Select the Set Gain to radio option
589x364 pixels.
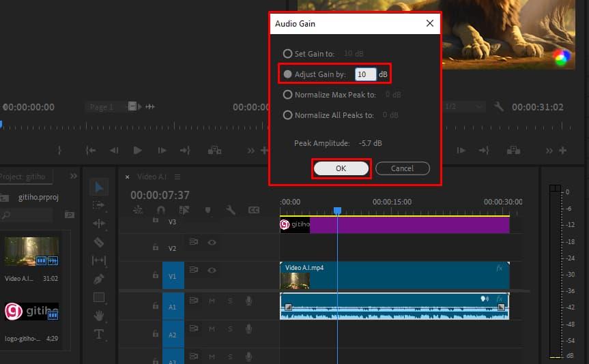[287, 53]
